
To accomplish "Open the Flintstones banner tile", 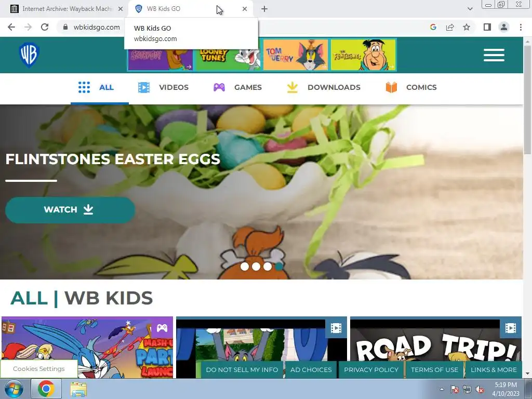I will (363, 55).
